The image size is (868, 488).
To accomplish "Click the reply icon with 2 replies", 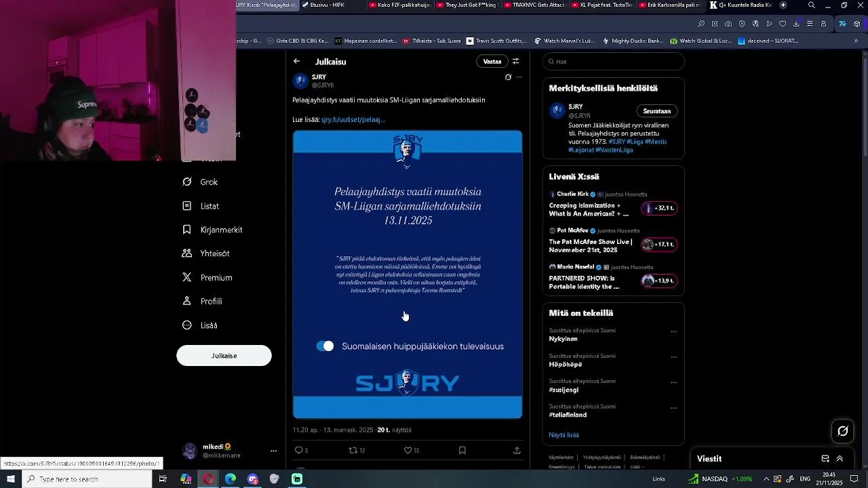I will tap(300, 450).
